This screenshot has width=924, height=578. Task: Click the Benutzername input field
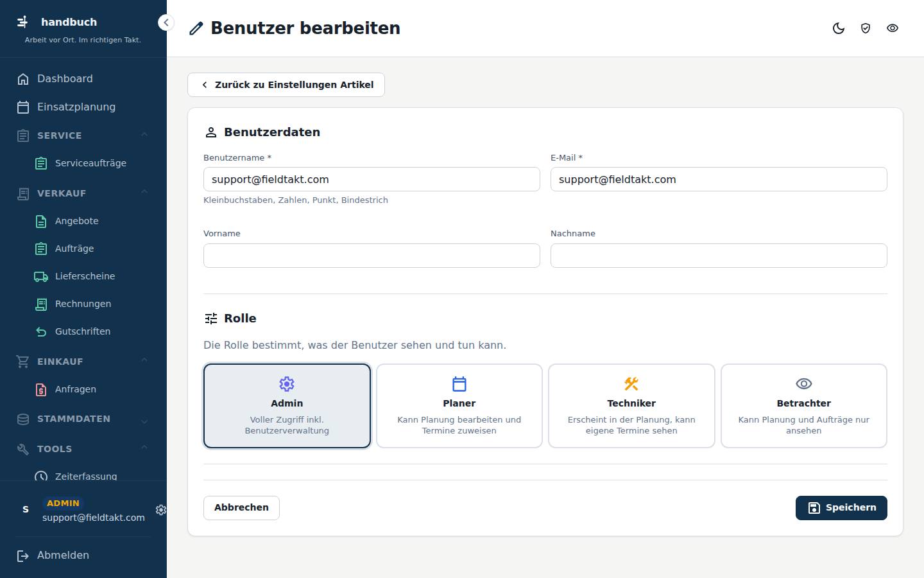click(x=372, y=179)
